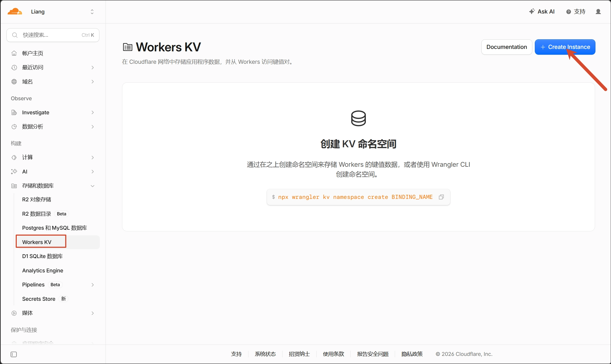Open the account home icon

[x=14, y=53]
